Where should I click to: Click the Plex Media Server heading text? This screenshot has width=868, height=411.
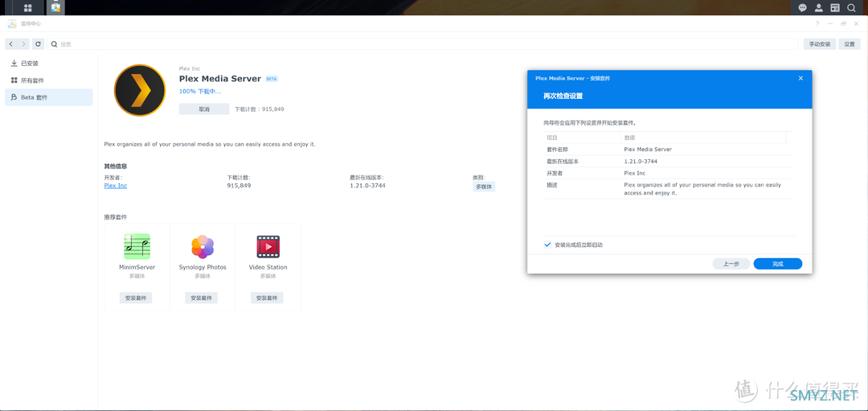tap(219, 79)
